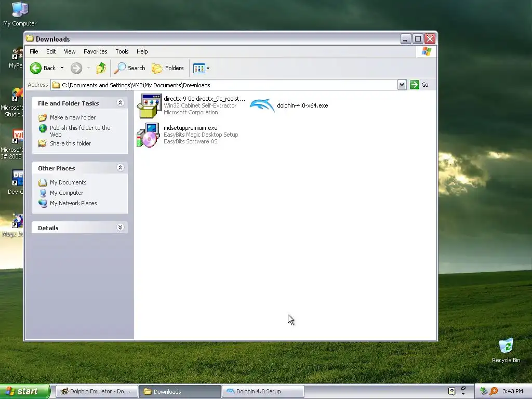This screenshot has height=399, width=532.
Task: Click the green Back arrow icon
Action: 36,68
